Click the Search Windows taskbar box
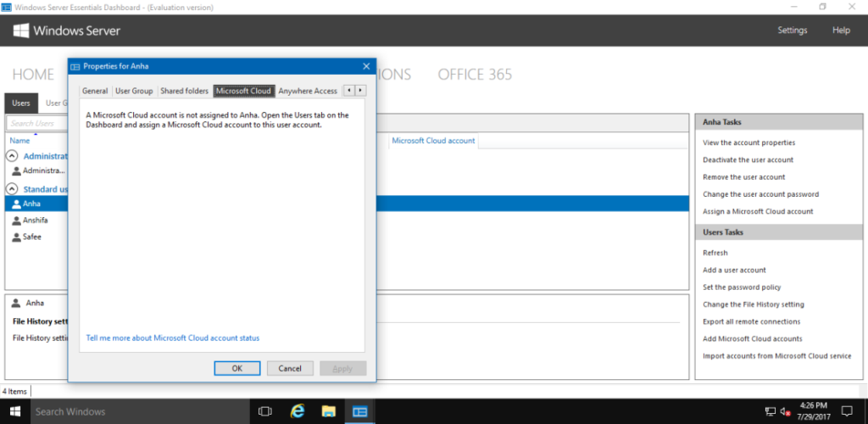This screenshot has height=424, width=868. coord(140,411)
